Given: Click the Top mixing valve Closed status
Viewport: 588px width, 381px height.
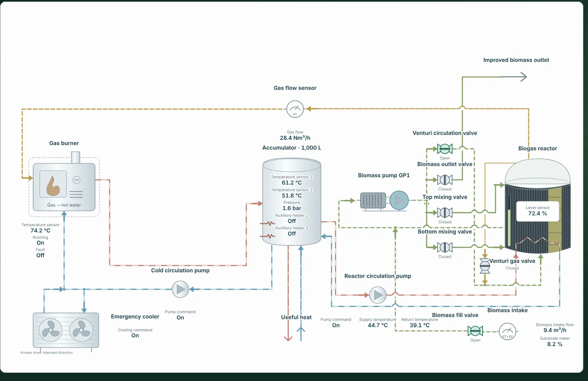Looking at the screenshot, I should [445, 222].
